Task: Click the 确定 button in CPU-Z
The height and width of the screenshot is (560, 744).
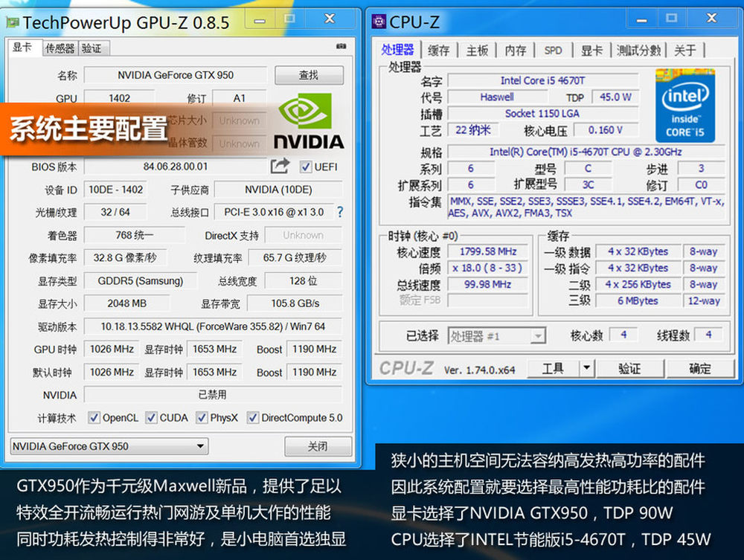Action: [x=700, y=368]
